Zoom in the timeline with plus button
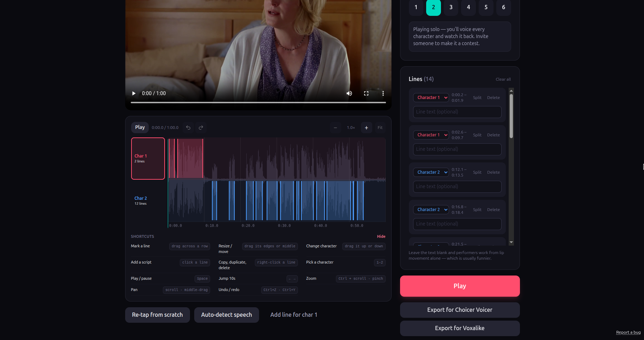 [367, 128]
